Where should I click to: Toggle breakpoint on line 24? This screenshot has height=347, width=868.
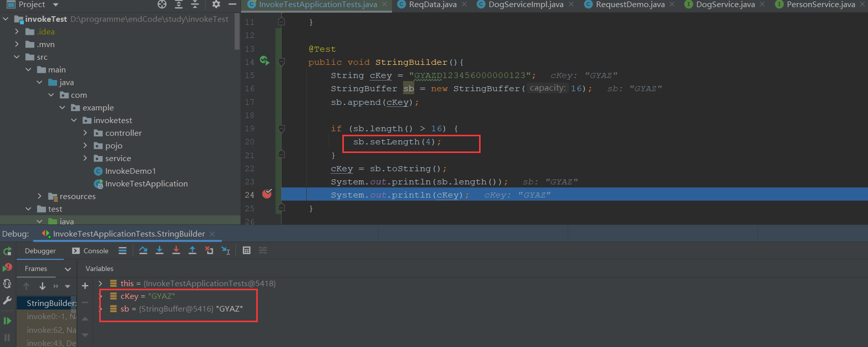(x=267, y=194)
